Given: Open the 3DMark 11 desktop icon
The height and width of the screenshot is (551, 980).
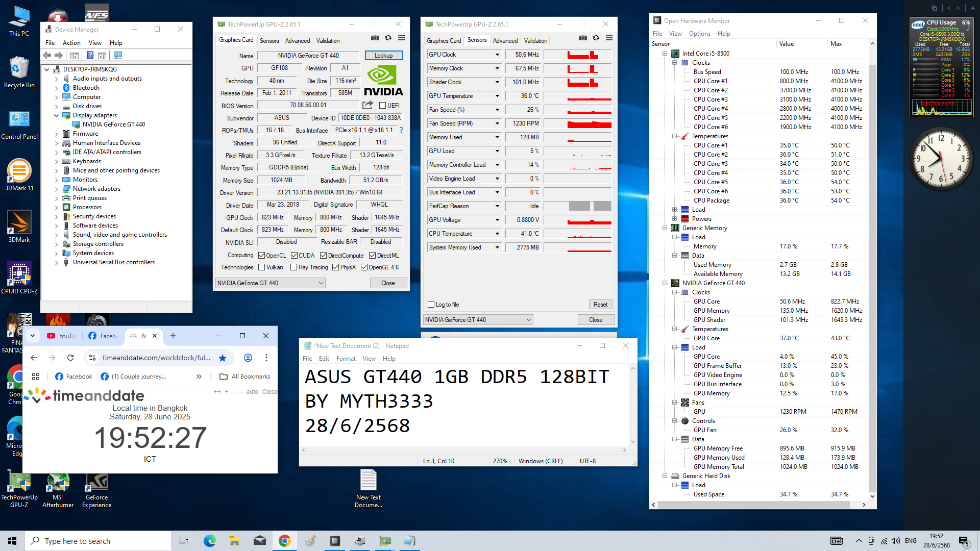Looking at the screenshot, I should (19, 174).
